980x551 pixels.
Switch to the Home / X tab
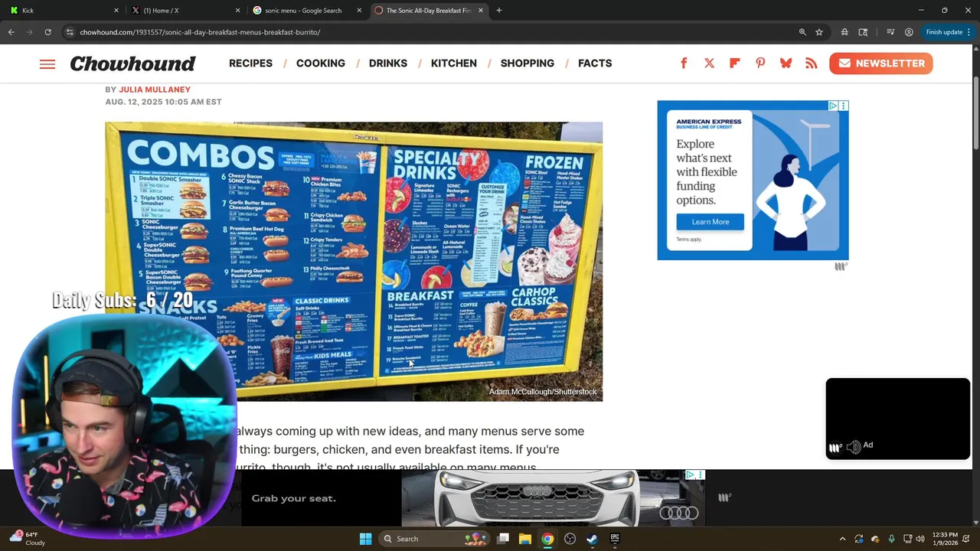184,11
